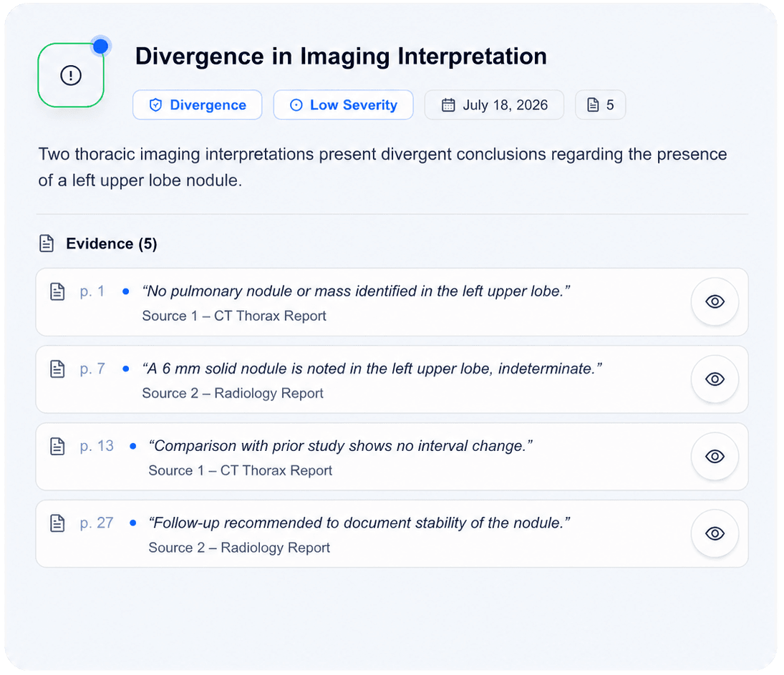Click "Source 2 – Radiology Report" under the p. 7 quote
This screenshot has height=675, width=784.
tap(233, 394)
